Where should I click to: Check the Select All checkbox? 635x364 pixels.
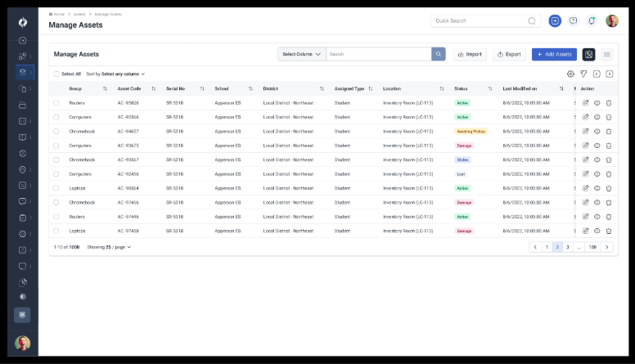click(56, 74)
